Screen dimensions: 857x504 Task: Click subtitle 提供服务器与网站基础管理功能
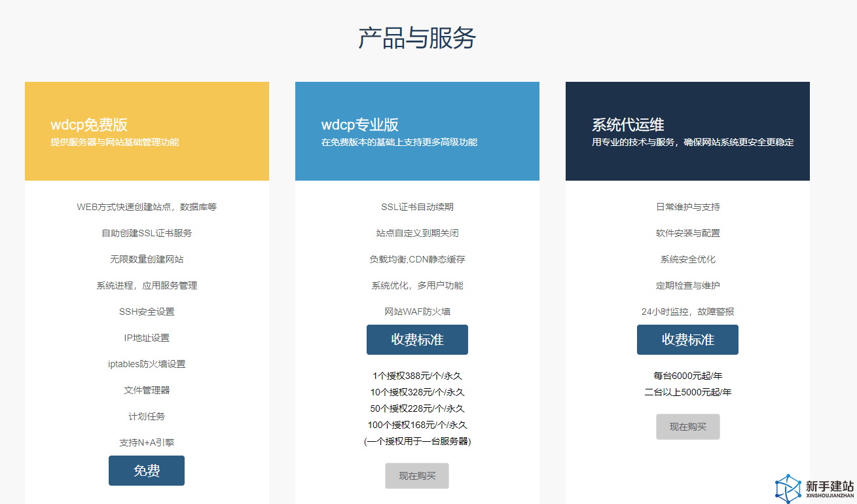(x=115, y=142)
